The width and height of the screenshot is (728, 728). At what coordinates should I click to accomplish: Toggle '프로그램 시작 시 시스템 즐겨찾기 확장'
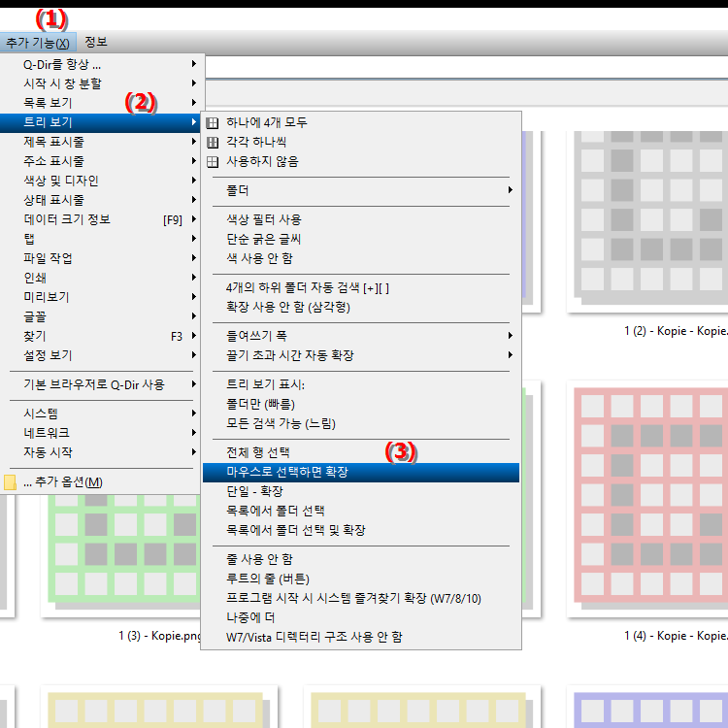(361, 599)
